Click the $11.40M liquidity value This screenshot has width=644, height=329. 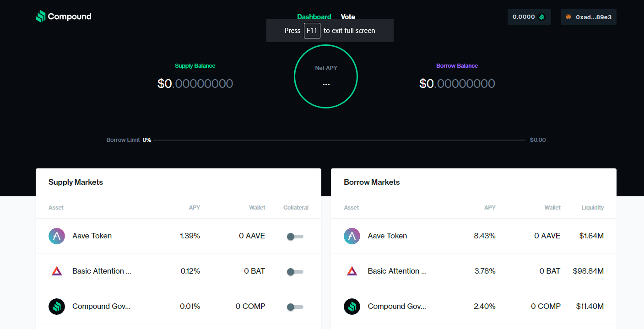point(590,307)
